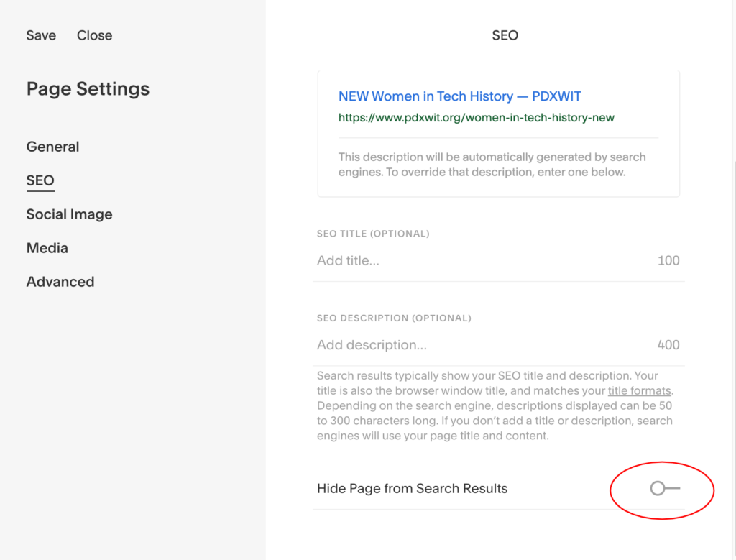The height and width of the screenshot is (560, 736).
Task: Open the General settings tab
Action: coord(52,147)
